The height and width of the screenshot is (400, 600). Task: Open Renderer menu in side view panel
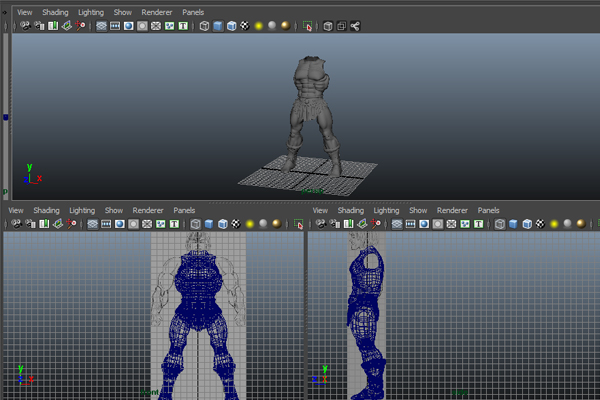[452, 211]
